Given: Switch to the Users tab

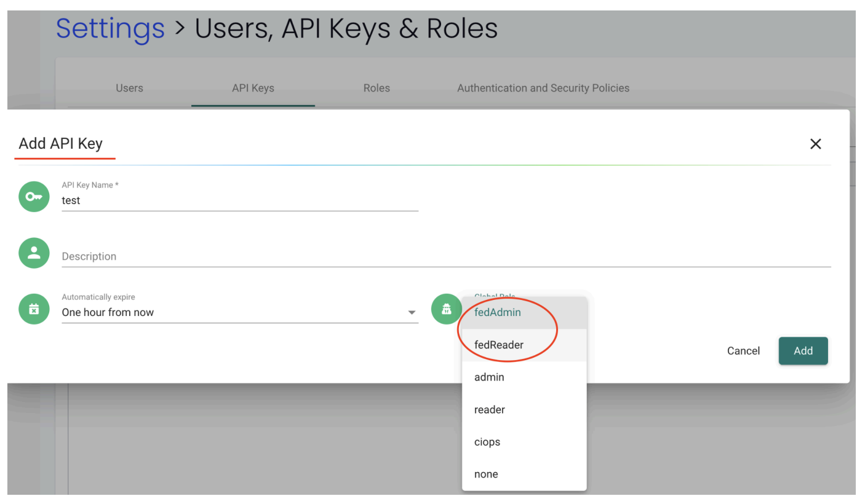Looking at the screenshot, I should 129,88.
